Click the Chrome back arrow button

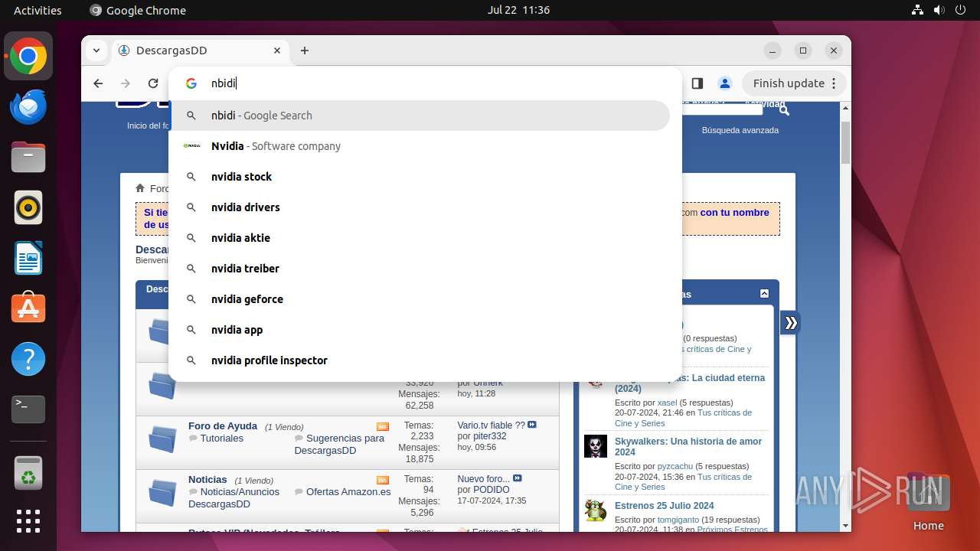point(98,83)
